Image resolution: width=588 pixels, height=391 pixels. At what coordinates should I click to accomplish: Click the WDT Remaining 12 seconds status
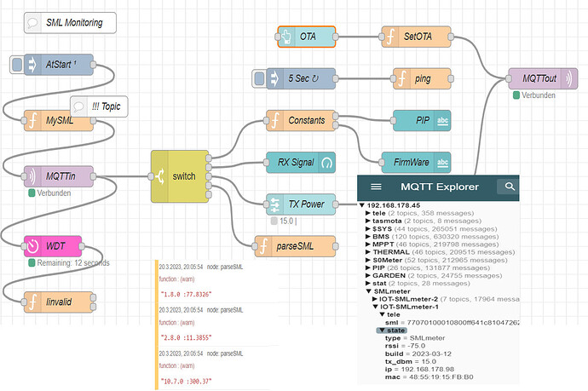coord(69,263)
